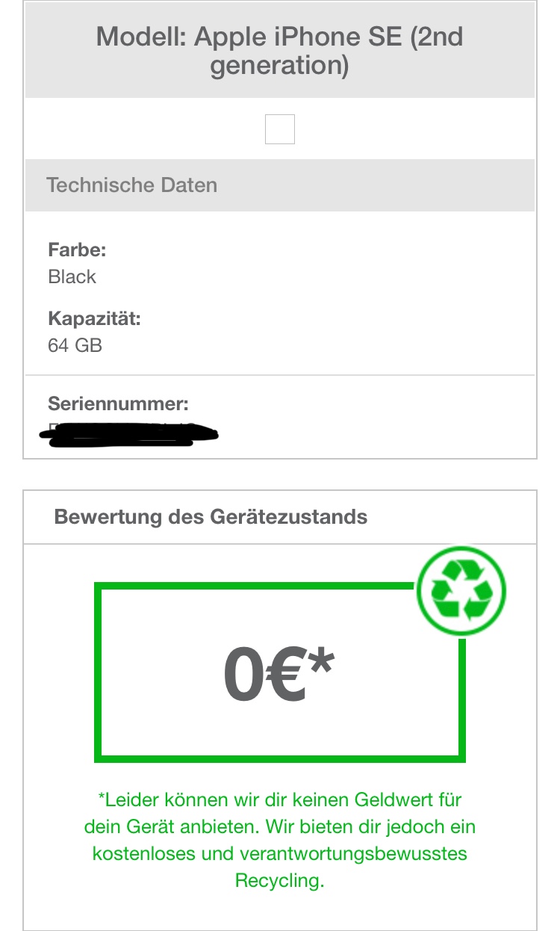The height and width of the screenshot is (931, 560).
Task: Select the Modell Apple iPhone SE header
Action: point(279,51)
